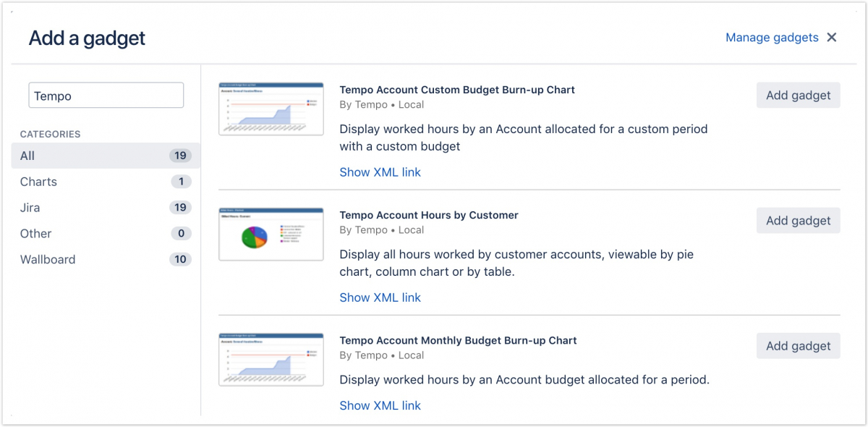Screen dimensions: 868x427
Task: Show XML link for Hours by Customer
Action: (380, 297)
